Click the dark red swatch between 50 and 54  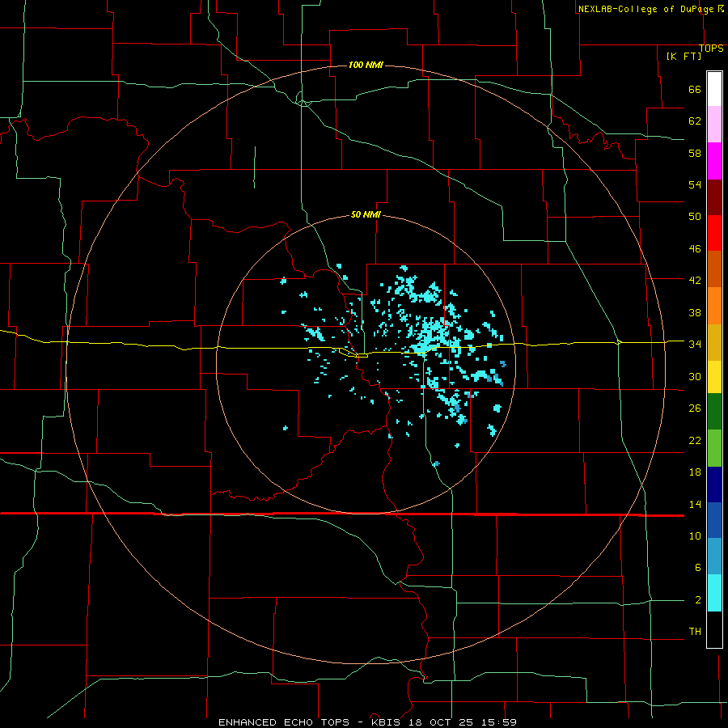pos(714,197)
